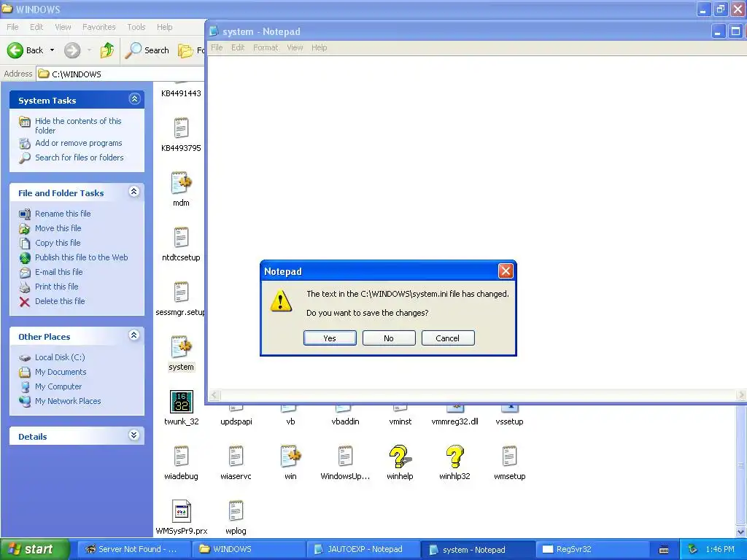Click Notepad horizontal scrollbar left arrow
The image size is (747, 560).
(214, 394)
